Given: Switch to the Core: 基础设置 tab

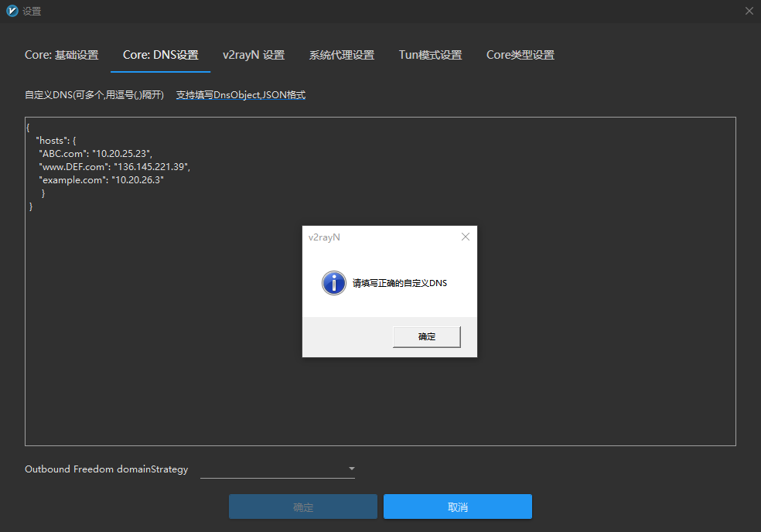Looking at the screenshot, I should 62,55.
